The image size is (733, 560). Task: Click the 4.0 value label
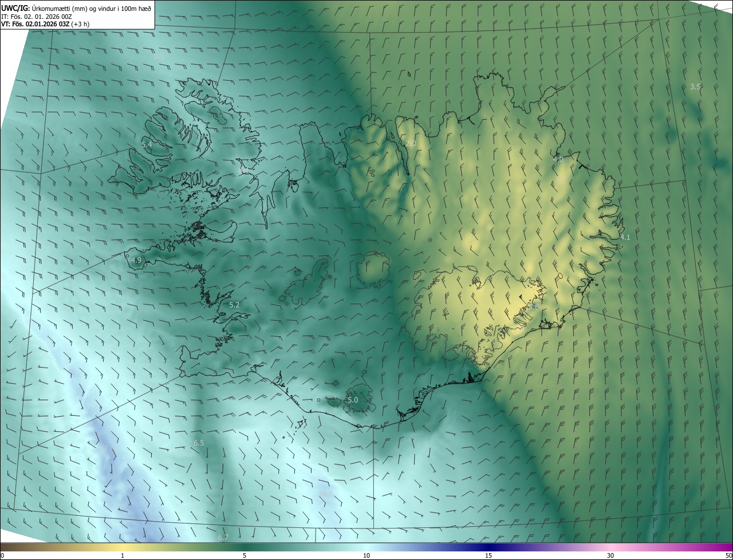click(558, 160)
